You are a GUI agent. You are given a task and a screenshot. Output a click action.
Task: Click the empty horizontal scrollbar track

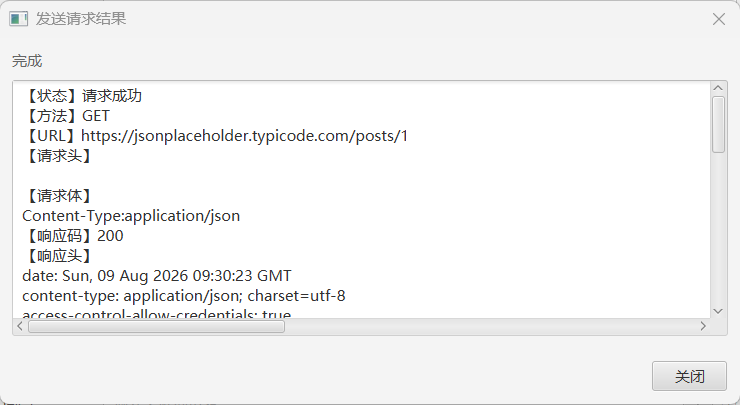(491, 326)
